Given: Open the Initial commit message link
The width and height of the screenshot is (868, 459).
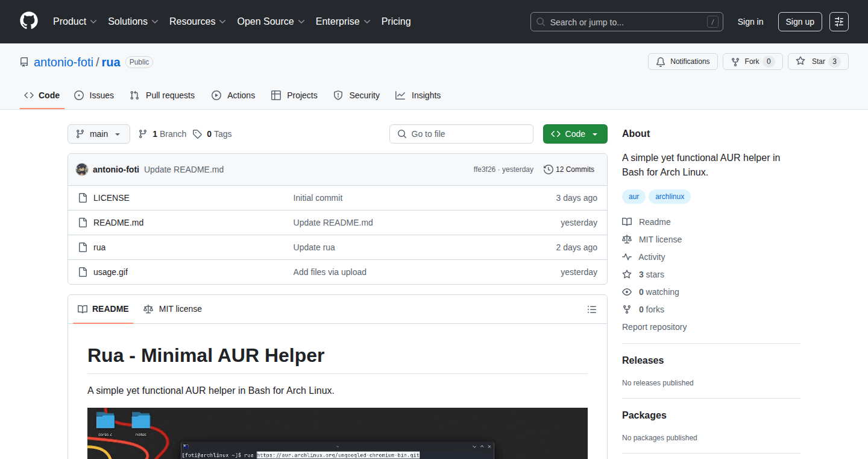Looking at the screenshot, I should 318,198.
